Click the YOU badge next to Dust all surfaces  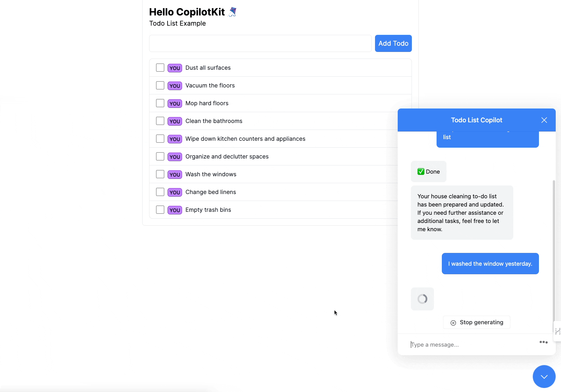(x=175, y=68)
